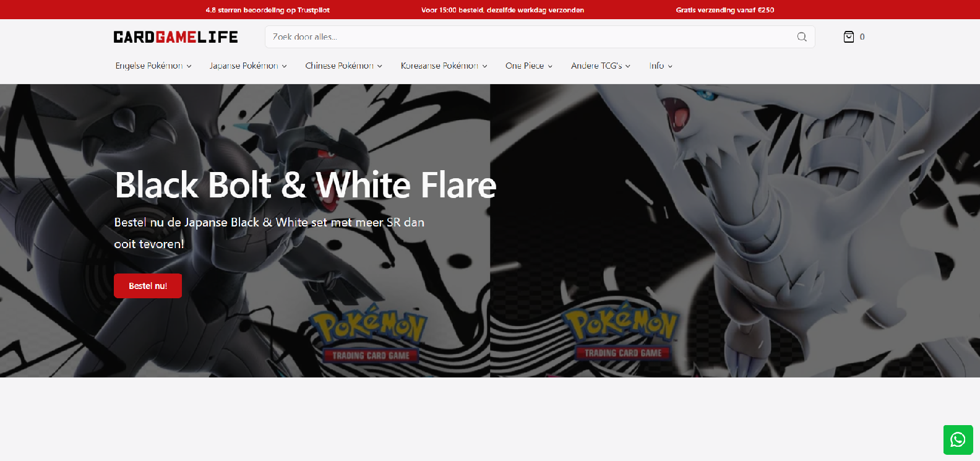
Task: Click the Trustpilot rating announcement
Action: pyautogui.click(x=268, y=10)
